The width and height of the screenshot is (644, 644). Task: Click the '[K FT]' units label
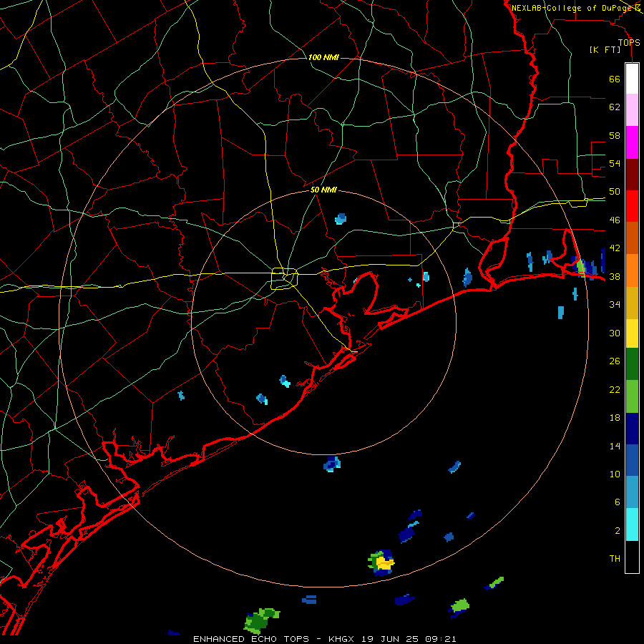pyautogui.click(x=605, y=50)
